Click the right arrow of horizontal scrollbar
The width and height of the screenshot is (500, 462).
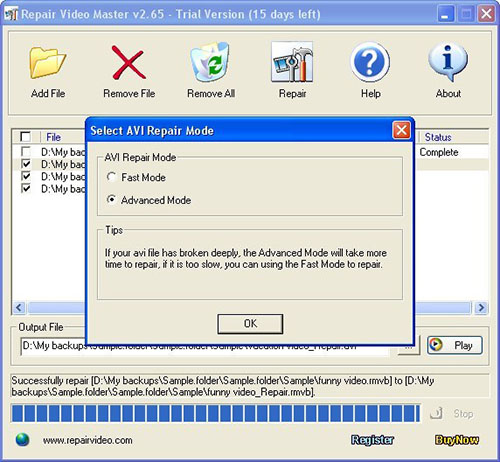point(481,307)
